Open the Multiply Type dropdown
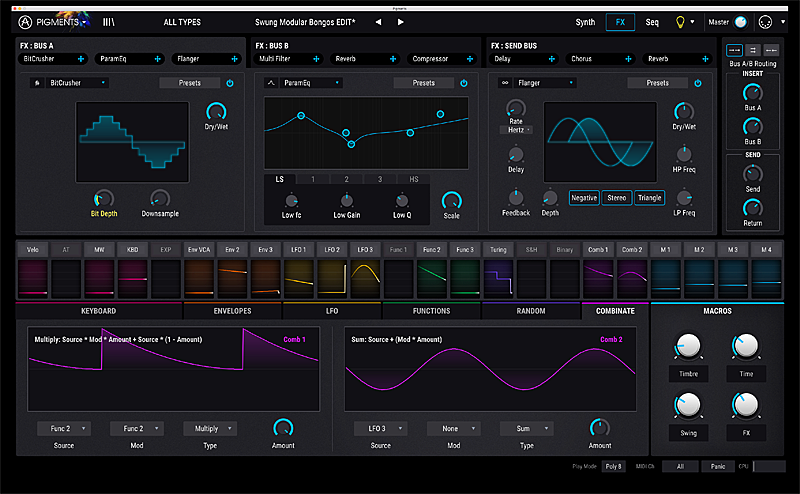 210,429
